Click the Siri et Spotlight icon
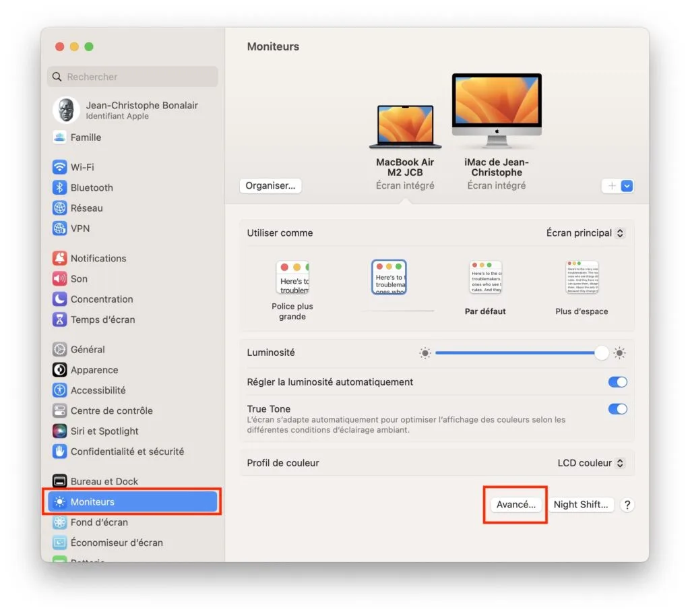This screenshot has height=616, width=690. point(59,431)
